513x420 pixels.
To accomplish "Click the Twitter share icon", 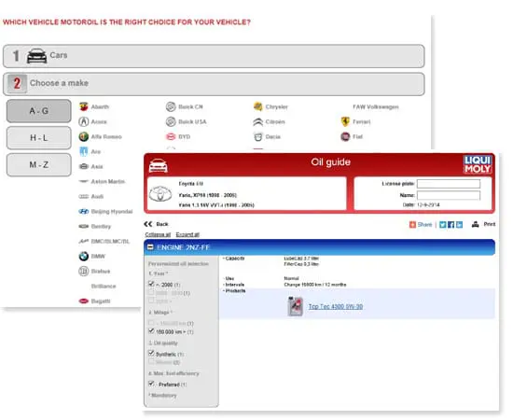I will pos(443,225).
